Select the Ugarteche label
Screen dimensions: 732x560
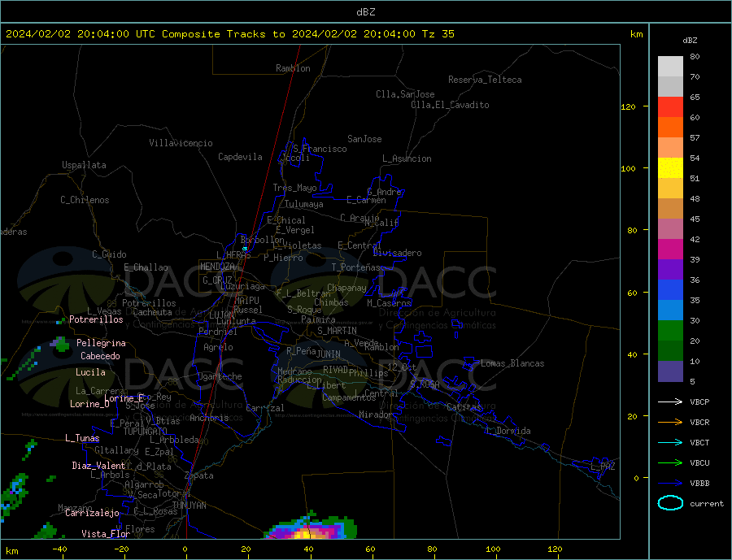click(x=220, y=376)
